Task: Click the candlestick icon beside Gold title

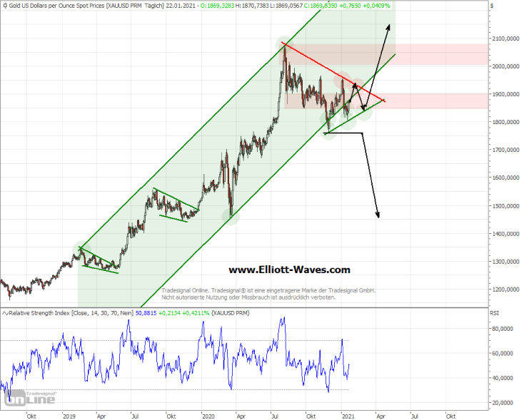Action: coord(4,6)
